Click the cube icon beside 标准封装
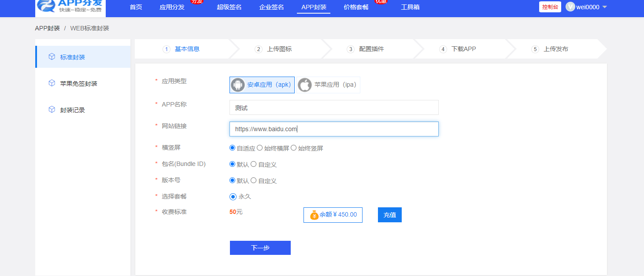644x276 pixels. click(52, 57)
